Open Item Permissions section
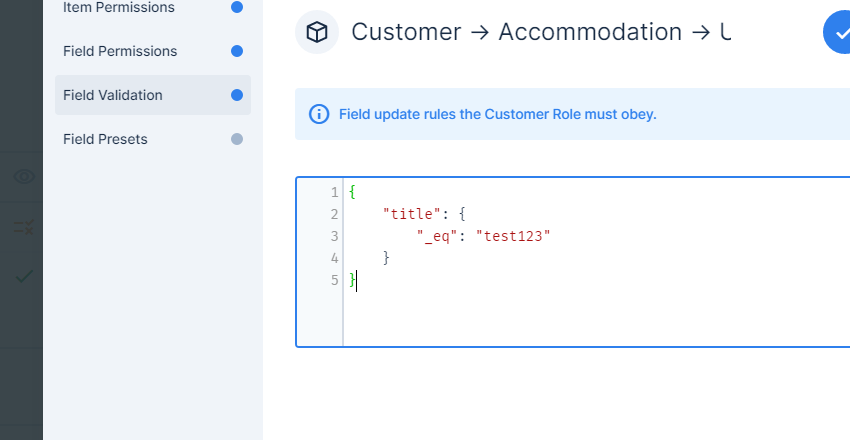 (153, 8)
